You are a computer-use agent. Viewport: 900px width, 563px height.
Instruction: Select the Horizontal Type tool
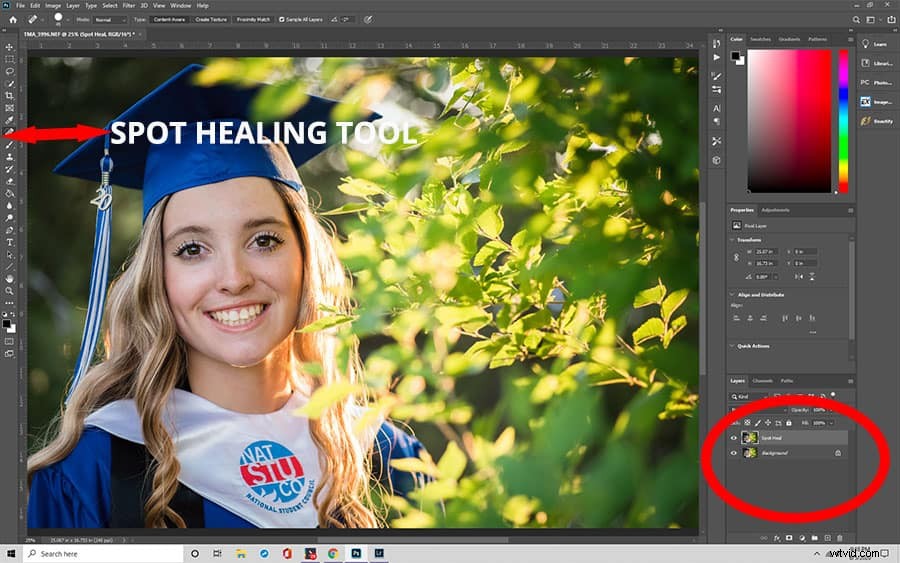tap(9, 242)
